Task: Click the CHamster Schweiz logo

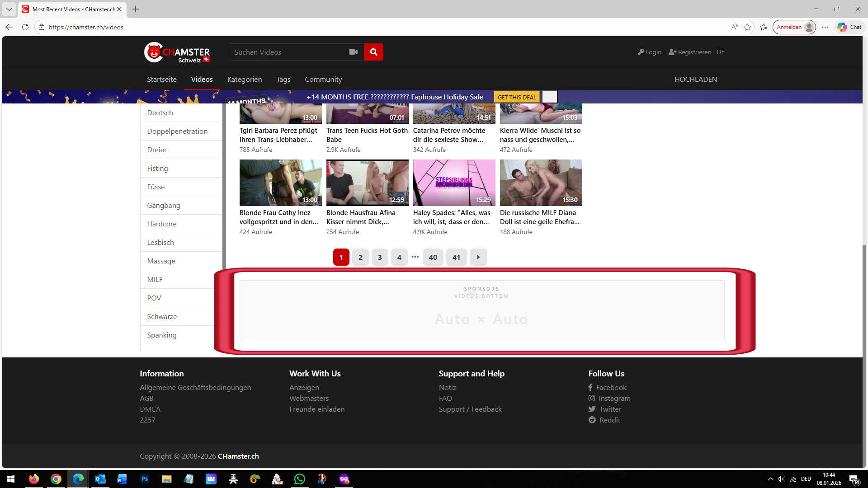Action: click(177, 53)
